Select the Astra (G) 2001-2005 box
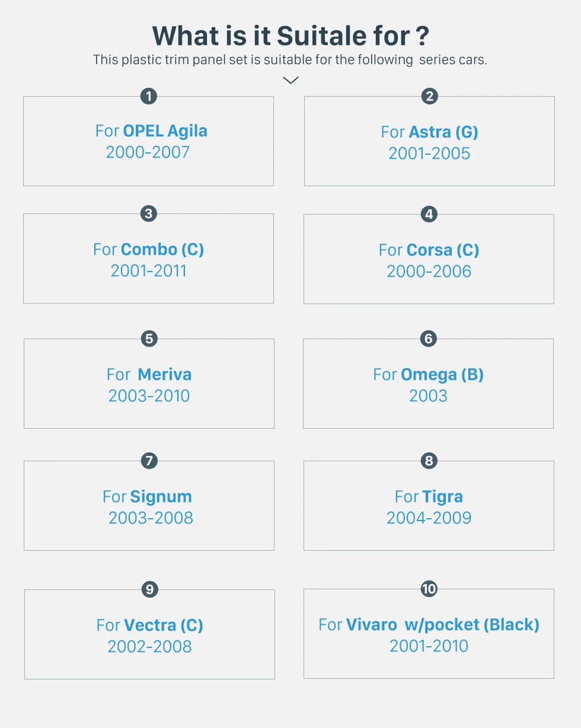This screenshot has width=581, height=728. pyautogui.click(x=429, y=142)
